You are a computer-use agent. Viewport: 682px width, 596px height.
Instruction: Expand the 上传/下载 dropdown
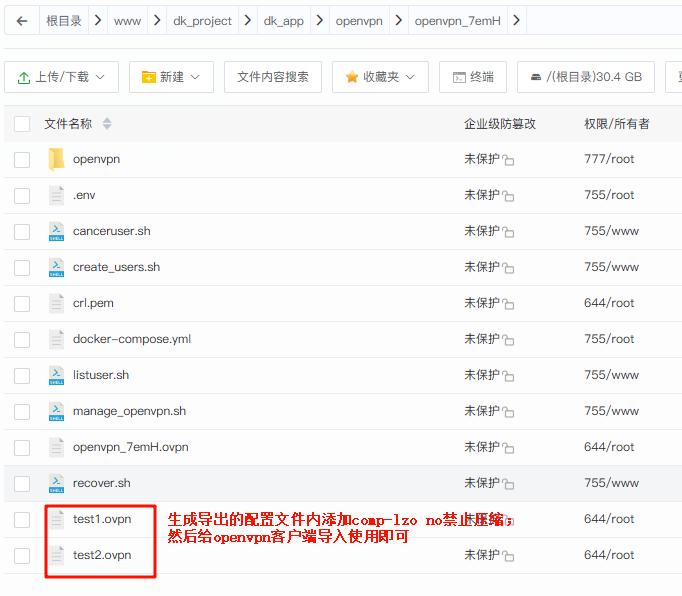[x=61, y=77]
